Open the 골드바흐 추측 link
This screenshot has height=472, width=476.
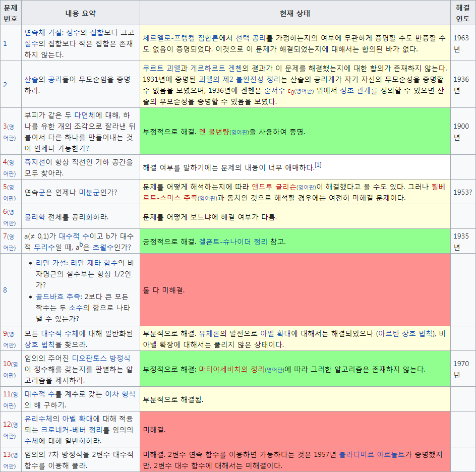pyautogui.click(x=58, y=297)
